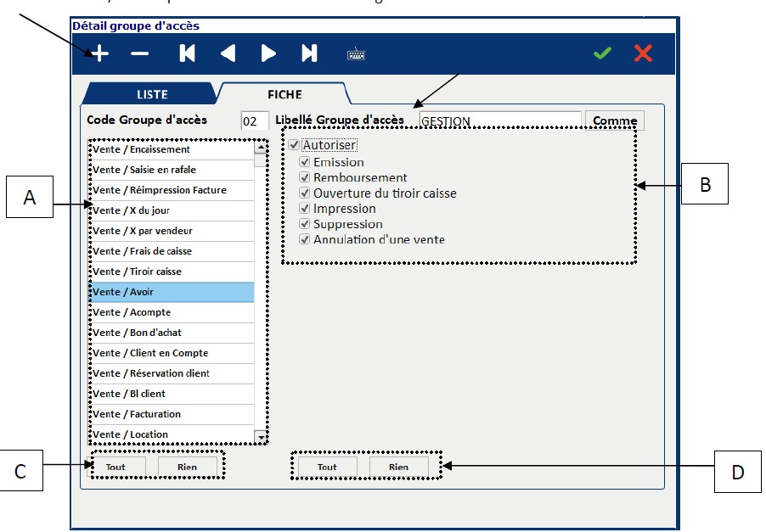
Task: Toggle the Ouverture du tiroir caisse checkbox
Action: coord(305,193)
